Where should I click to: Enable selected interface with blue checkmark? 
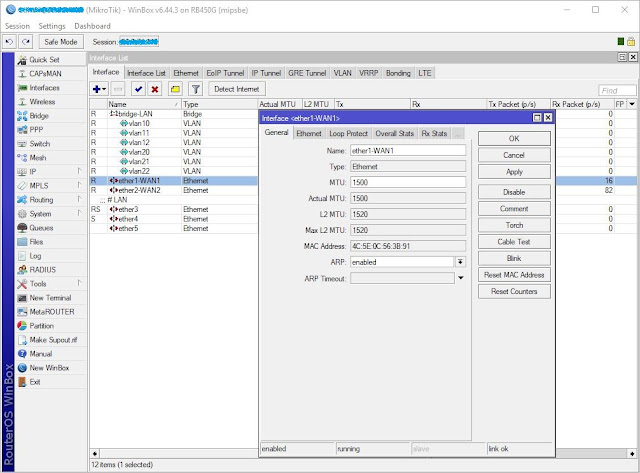[x=138, y=89]
